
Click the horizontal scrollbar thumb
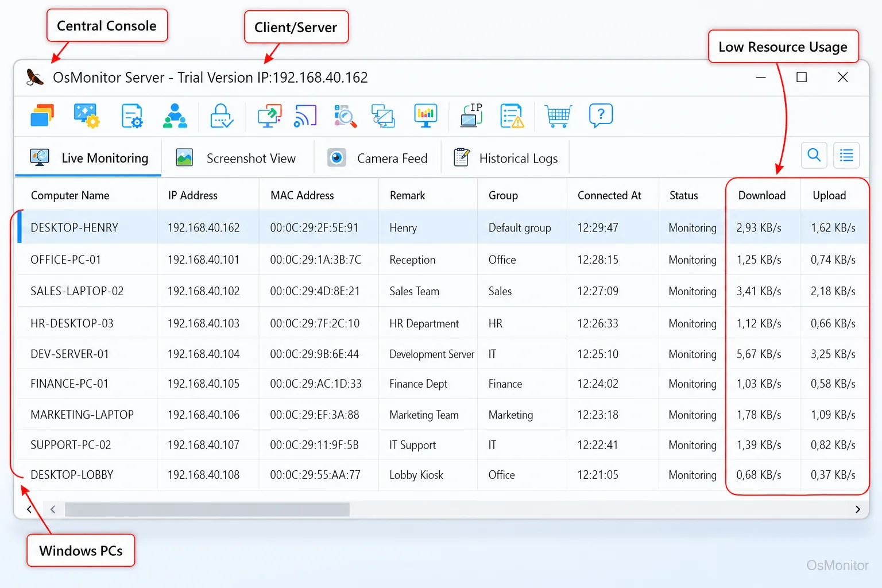pyautogui.click(x=207, y=509)
